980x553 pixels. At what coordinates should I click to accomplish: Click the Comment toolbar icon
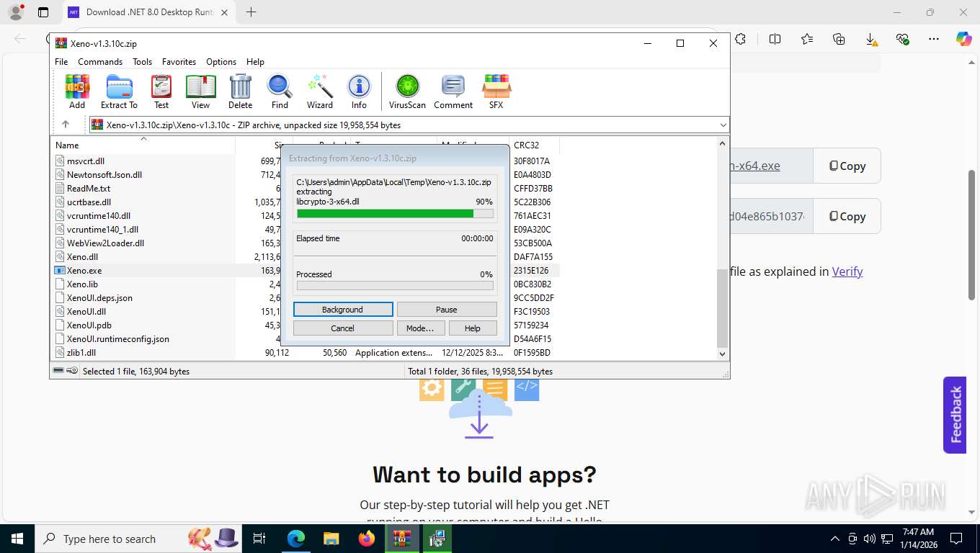click(x=453, y=91)
